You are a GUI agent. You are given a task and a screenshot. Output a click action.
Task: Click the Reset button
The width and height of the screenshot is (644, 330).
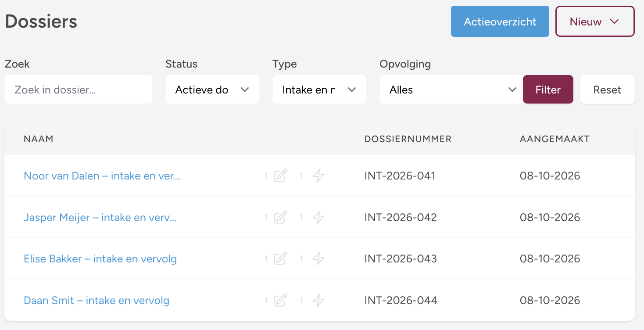coord(607,90)
